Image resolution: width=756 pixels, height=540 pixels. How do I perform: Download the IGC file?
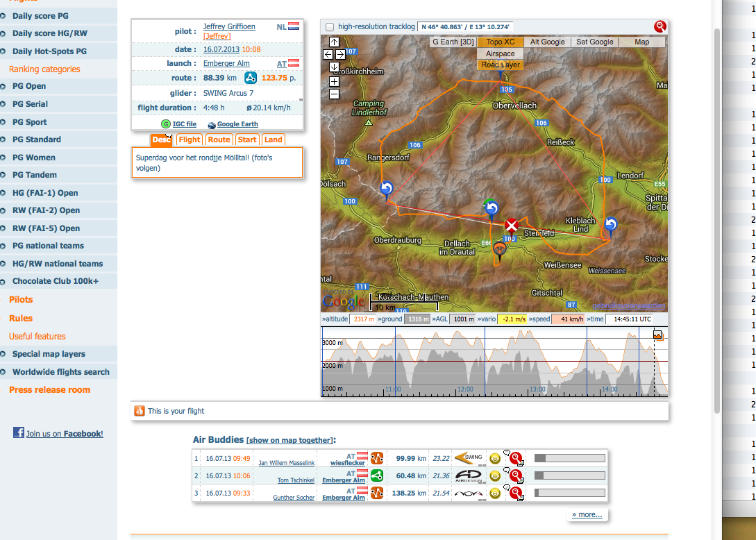[184, 124]
